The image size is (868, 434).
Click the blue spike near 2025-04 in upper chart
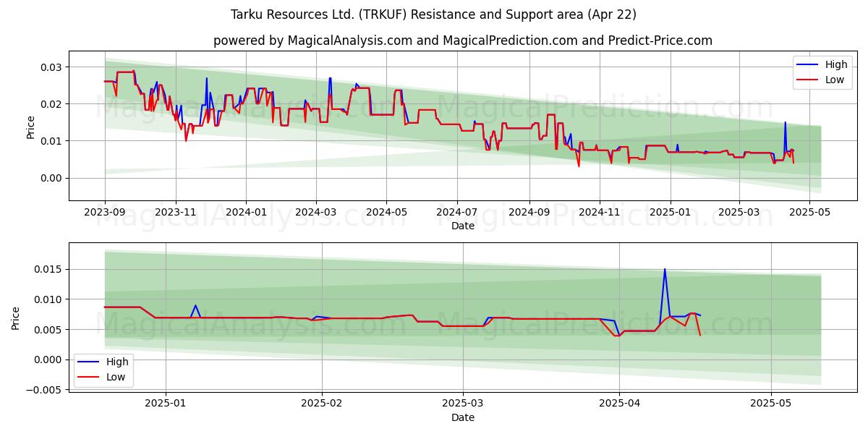[x=785, y=122]
